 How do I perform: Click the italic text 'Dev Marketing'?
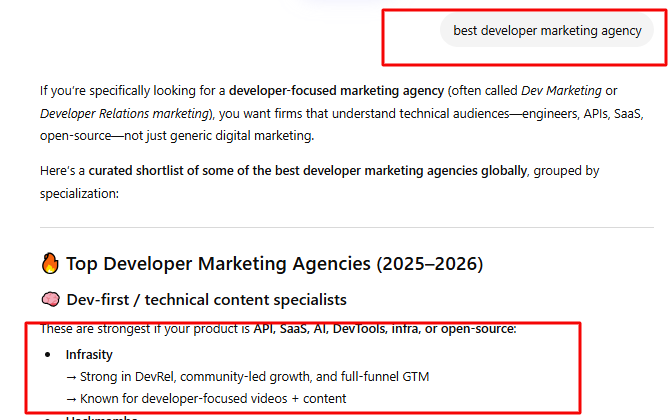pos(561,90)
